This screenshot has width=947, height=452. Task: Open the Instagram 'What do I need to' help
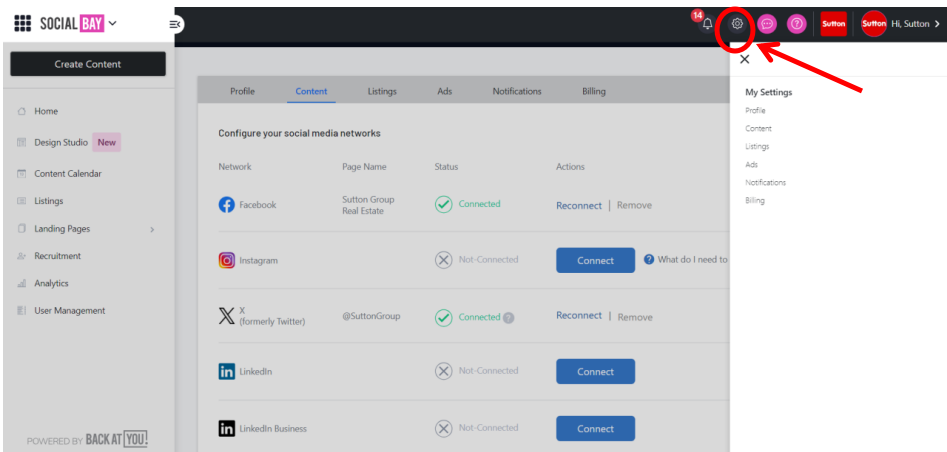pyautogui.click(x=687, y=260)
